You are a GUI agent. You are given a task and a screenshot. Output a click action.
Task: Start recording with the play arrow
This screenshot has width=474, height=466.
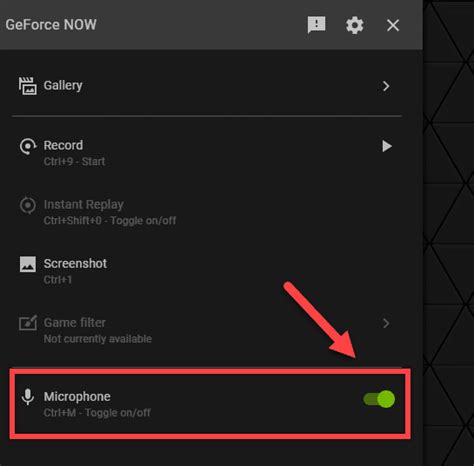coord(387,146)
